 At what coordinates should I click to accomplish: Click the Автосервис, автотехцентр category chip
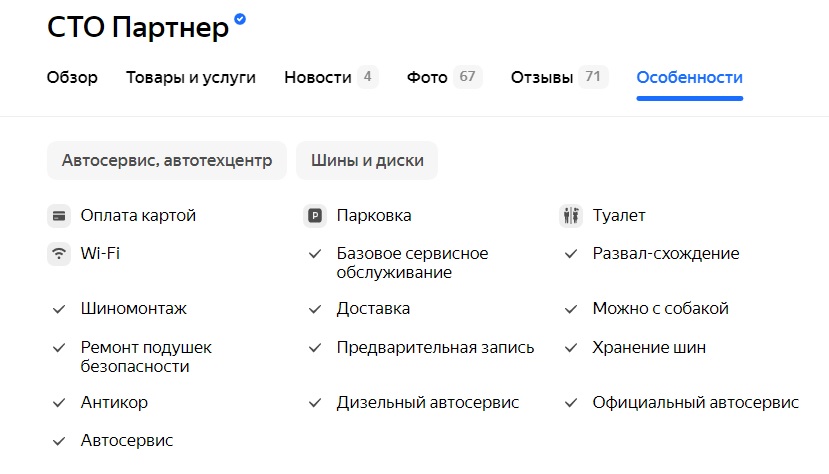click(x=167, y=160)
